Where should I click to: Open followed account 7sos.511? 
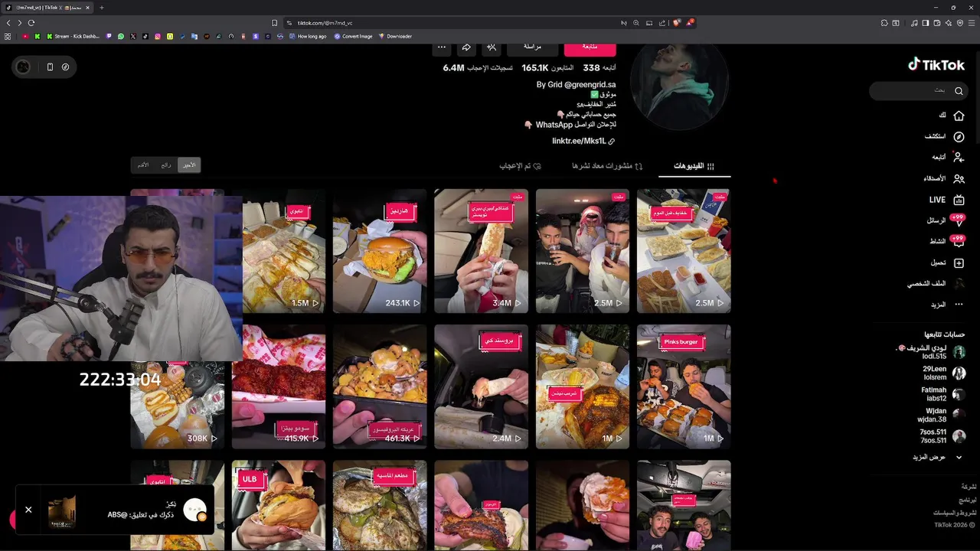point(942,436)
